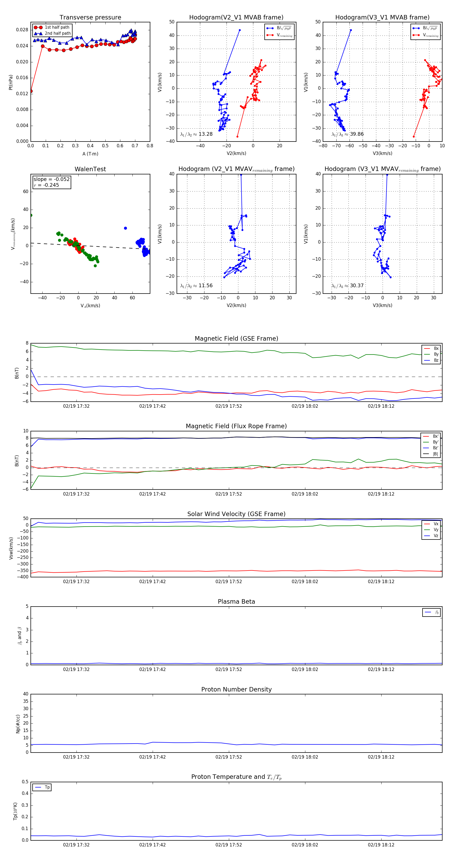Click the 'Vz' legend entry in velocity plot
473x868 pixels.
tap(431, 536)
